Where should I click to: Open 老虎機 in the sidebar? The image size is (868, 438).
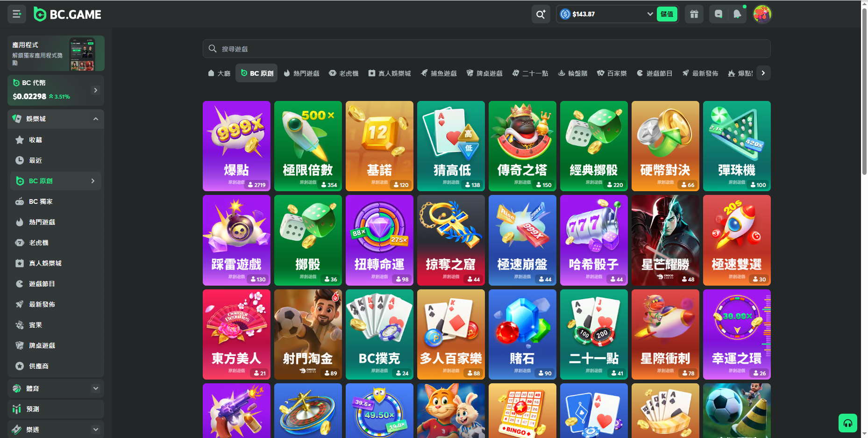[x=56, y=243]
